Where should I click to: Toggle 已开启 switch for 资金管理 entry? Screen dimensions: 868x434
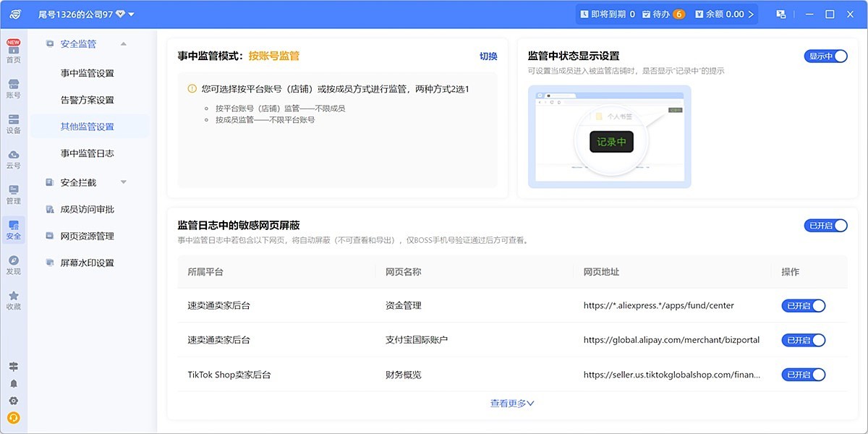click(804, 305)
